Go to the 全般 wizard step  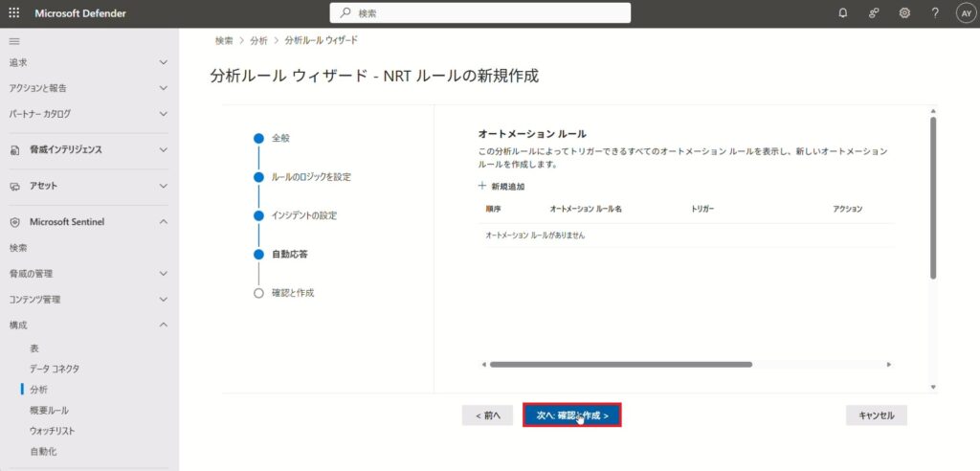point(280,138)
